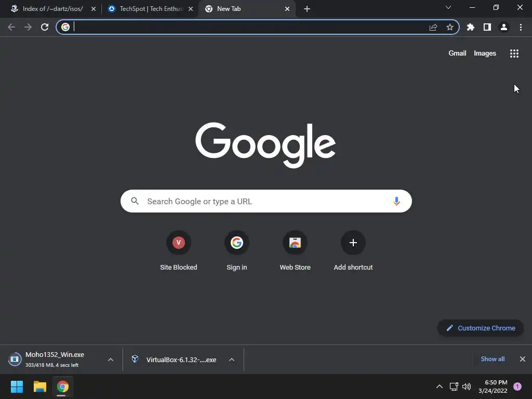Open the clock and date

493,387
